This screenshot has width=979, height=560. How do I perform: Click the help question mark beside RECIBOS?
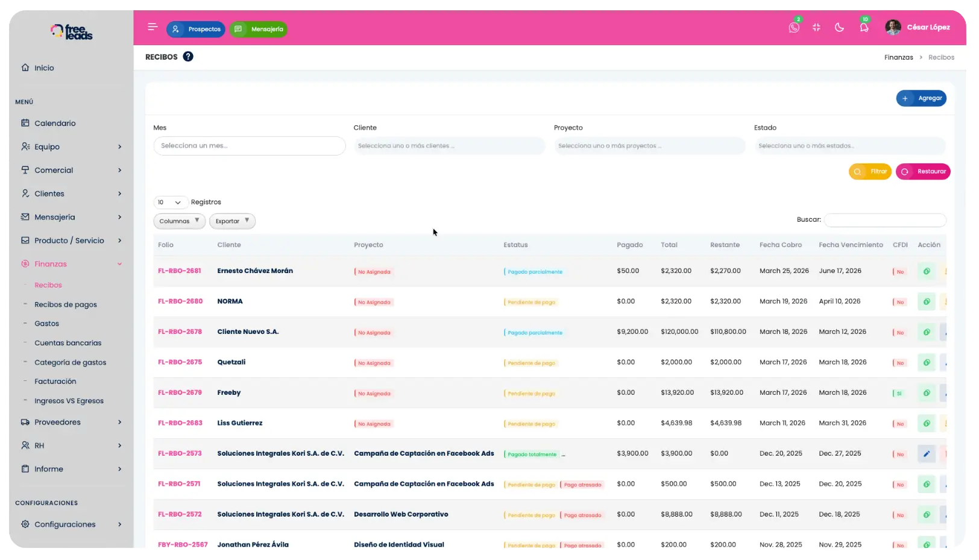pyautogui.click(x=188, y=57)
